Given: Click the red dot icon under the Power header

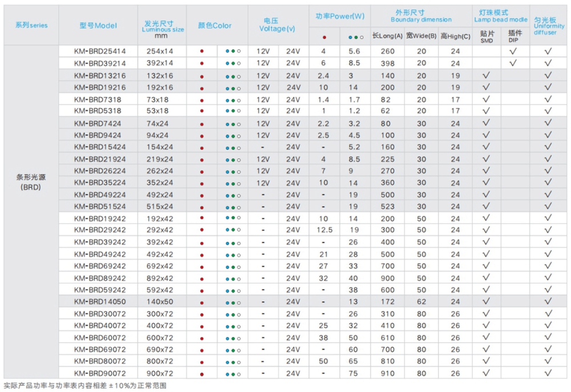Looking at the screenshot, I should [324, 37].
